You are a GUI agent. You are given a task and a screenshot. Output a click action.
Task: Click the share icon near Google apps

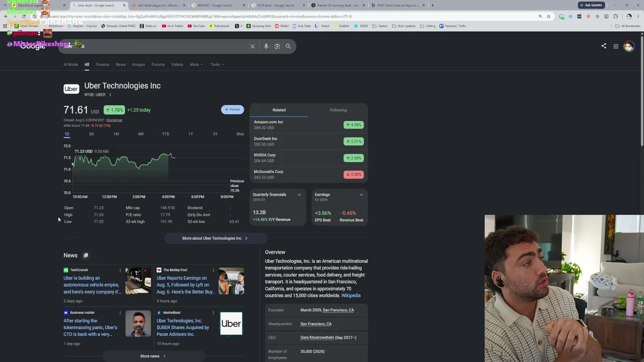click(604, 46)
